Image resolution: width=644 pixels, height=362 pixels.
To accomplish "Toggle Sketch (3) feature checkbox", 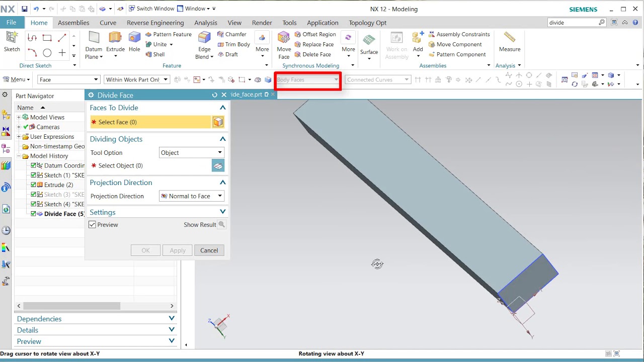I will 34,195.
